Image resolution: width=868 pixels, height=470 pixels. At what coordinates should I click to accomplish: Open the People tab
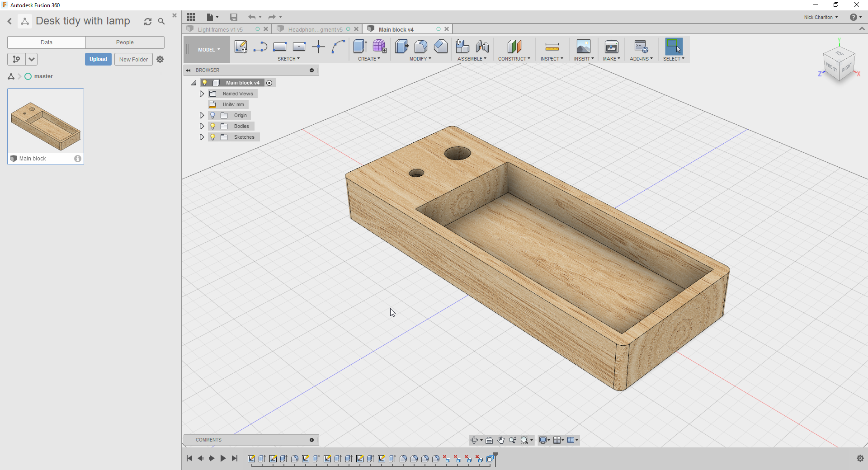tap(125, 42)
